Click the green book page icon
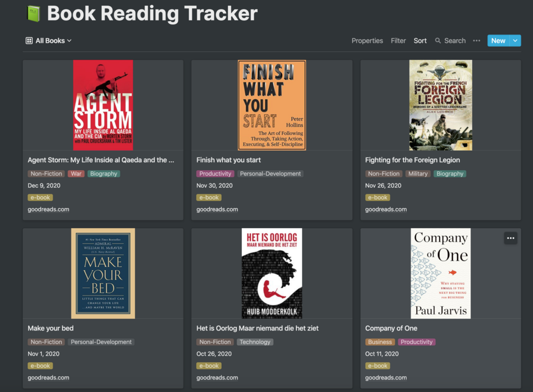The image size is (533, 392). (x=33, y=13)
